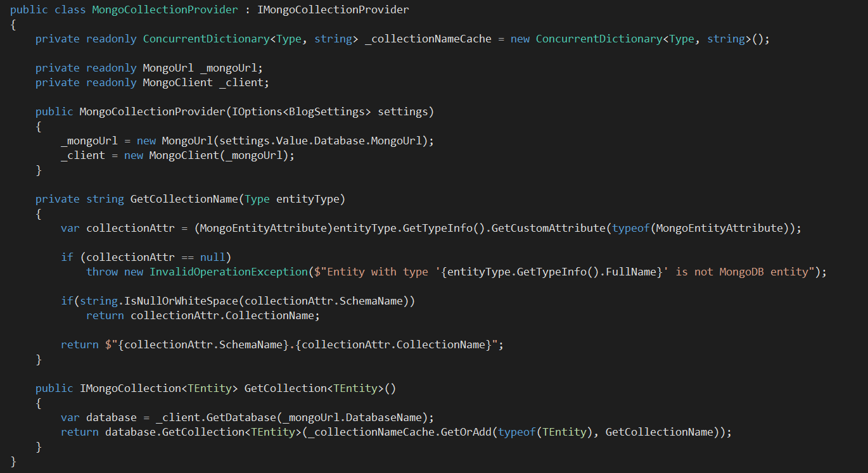Click the class name MongoCollectionProvider in declaration

[165, 9]
